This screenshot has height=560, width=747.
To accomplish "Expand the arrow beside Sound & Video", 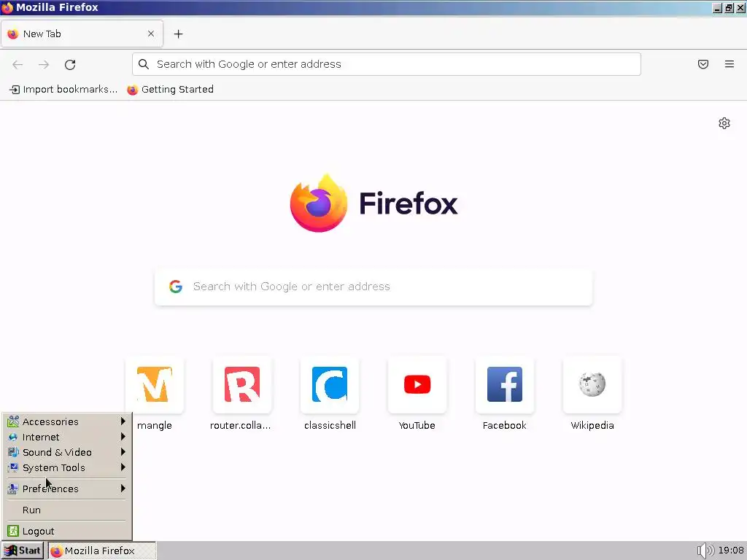I will pyautogui.click(x=123, y=451).
